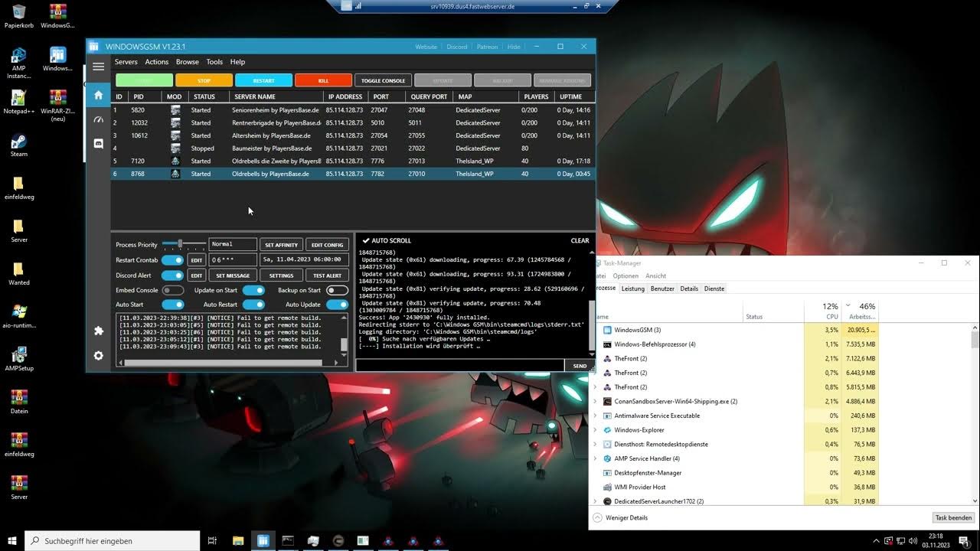The height and width of the screenshot is (551, 980).
Task: Switch to Dienste tab in Task-Manager
Action: tap(714, 289)
